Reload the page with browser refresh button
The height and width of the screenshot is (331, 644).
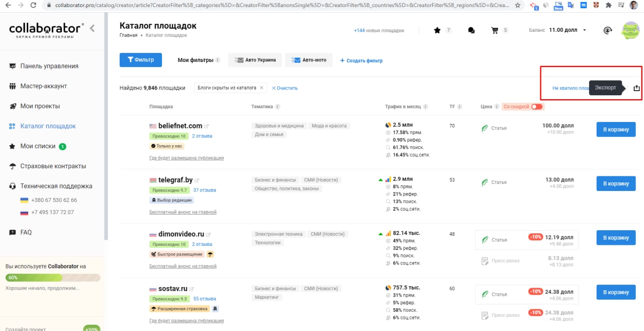point(33,5)
